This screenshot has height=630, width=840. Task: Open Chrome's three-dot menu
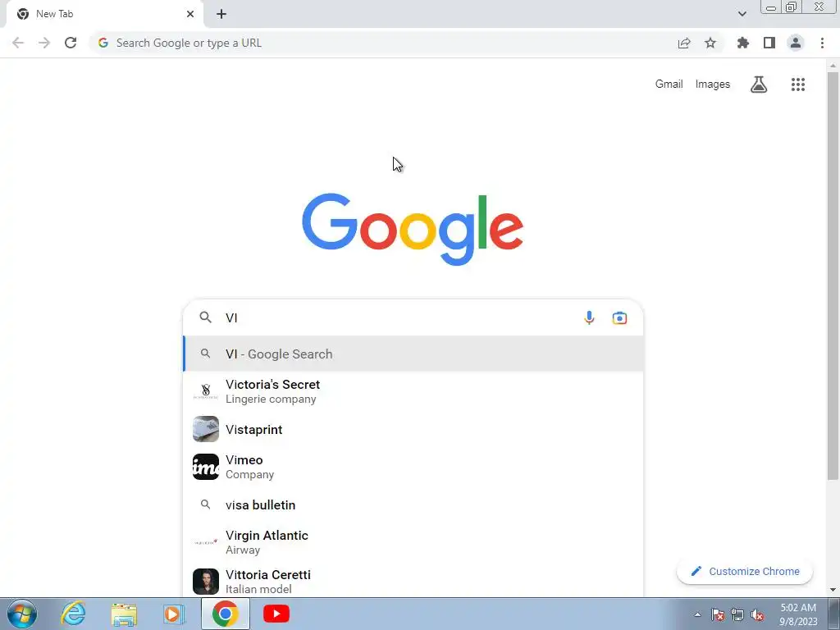pos(822,43)
